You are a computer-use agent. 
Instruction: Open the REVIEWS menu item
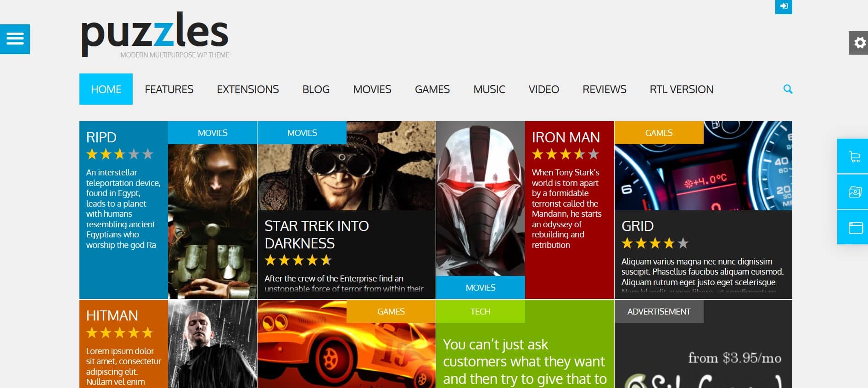pos(605,89)
